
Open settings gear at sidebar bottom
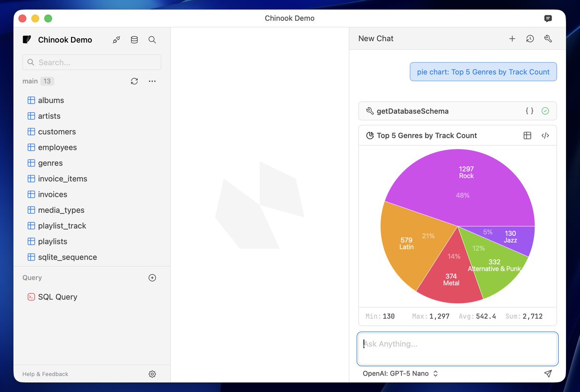click(x=152, y=374)
